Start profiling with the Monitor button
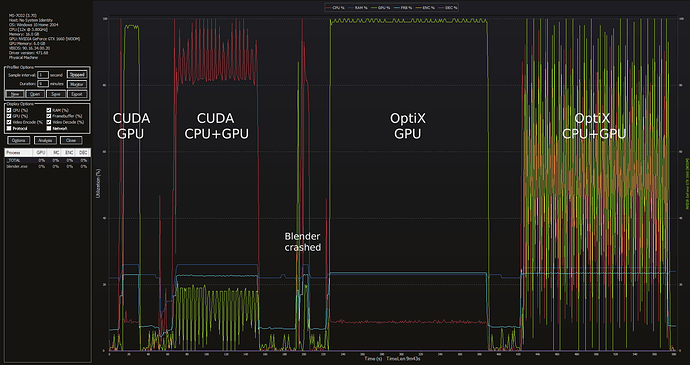The width and height of the screenshot is (690, 365). (x=77, y=84)
